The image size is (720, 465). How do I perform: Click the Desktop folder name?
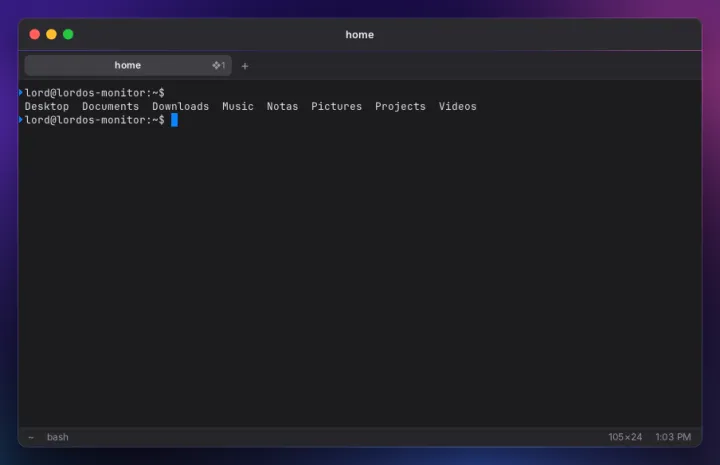[x=47, y=106]
